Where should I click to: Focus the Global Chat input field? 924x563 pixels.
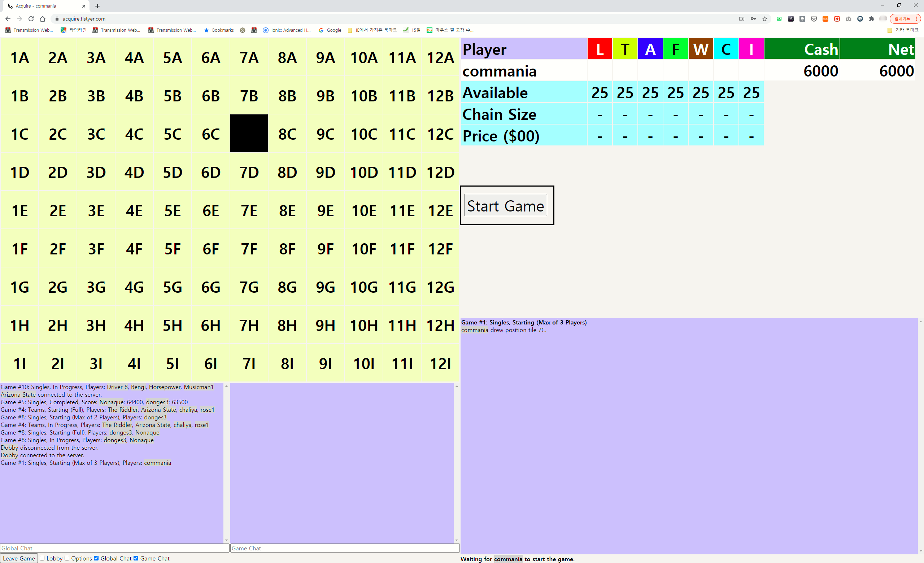pyautogui.click(x=114, y=548)
